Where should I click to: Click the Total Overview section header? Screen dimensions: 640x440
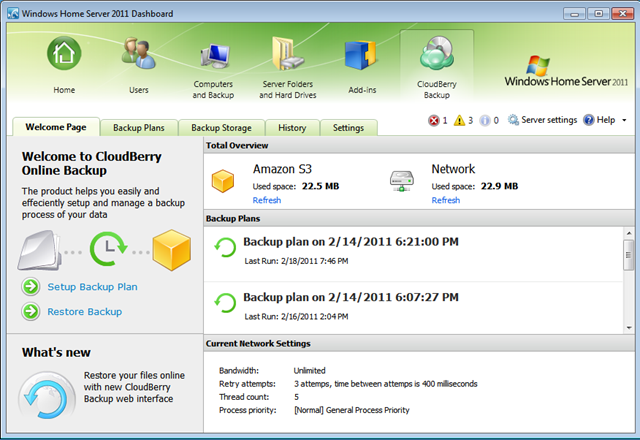click(419, 145)
